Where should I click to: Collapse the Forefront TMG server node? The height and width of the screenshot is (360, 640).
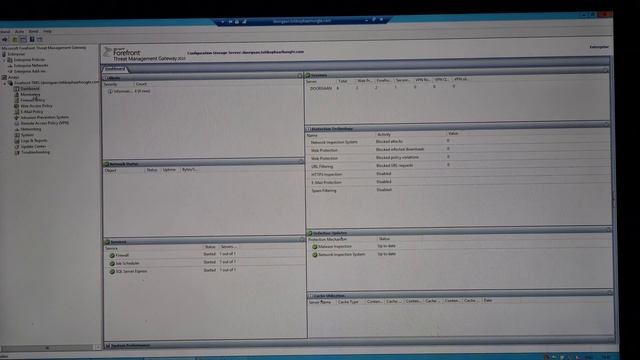(x=5, y=83)
